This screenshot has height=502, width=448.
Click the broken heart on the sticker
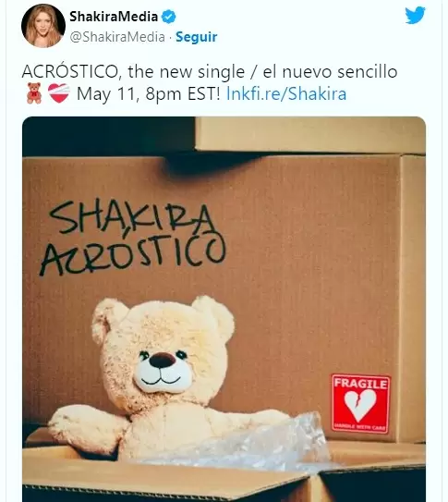click(x=360, y=405)
